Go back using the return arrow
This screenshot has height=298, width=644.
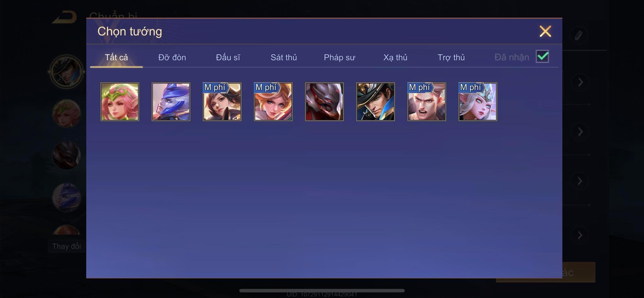pyautogui.click(x=65, y=17)
